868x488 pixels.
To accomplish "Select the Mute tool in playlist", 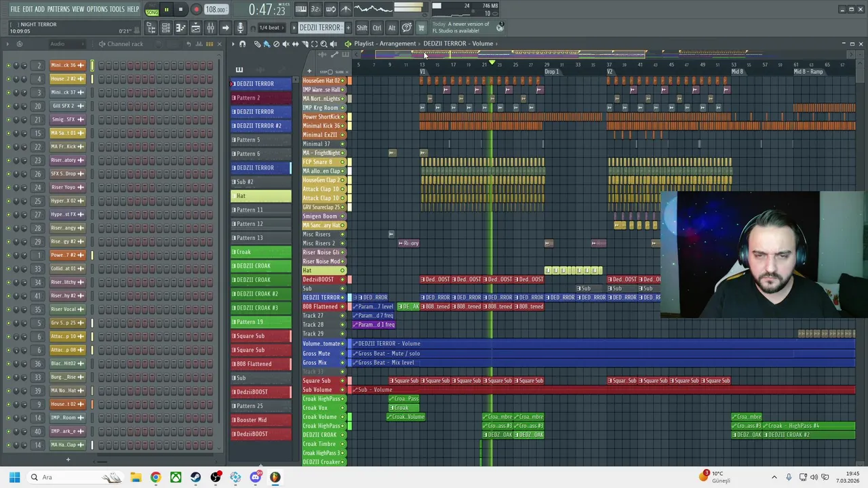I will pyautogui.click(x=285, y=44).
